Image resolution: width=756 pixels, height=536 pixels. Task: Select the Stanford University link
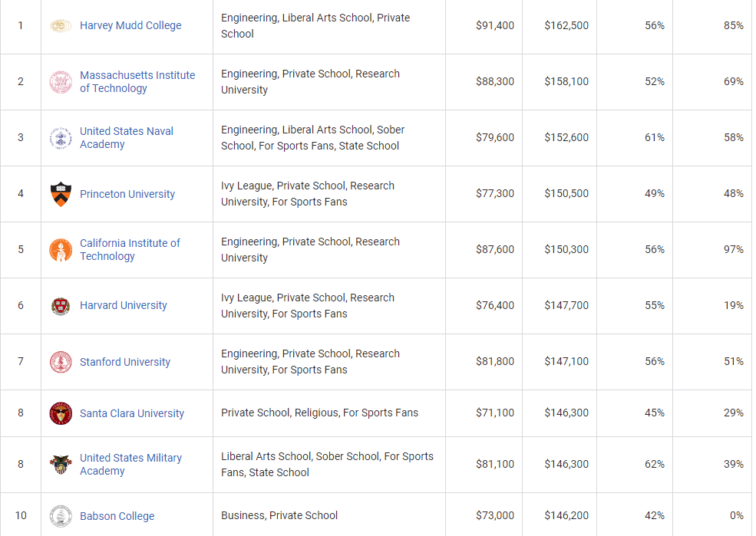coord(125,362)
